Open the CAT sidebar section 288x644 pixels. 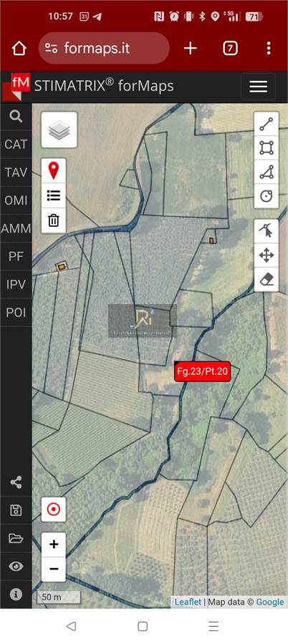click(16, 145)
